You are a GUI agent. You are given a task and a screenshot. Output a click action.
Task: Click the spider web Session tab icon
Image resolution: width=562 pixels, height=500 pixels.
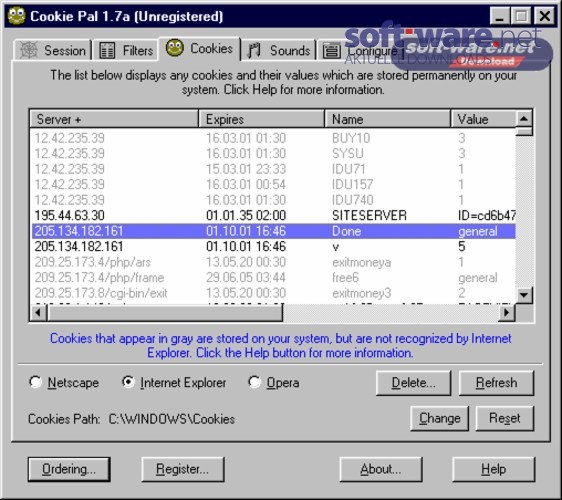[28, 50]
